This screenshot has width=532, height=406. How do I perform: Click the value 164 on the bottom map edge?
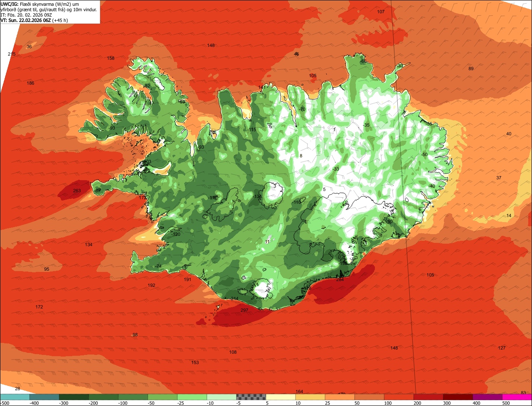click(x=299, y=391)
